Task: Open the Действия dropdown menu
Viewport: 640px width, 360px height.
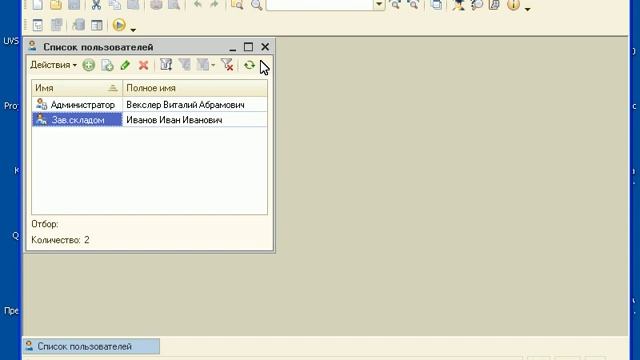Action: click(x=53, y=65)
